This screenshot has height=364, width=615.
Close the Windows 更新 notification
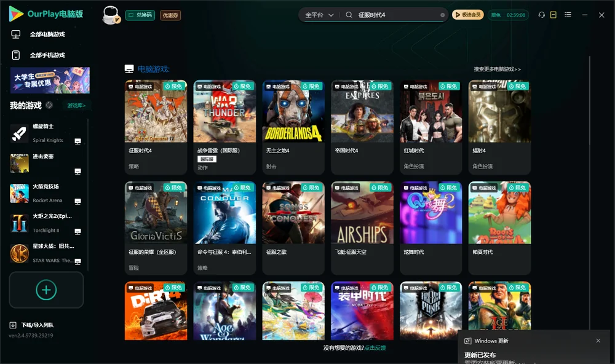pyautogui.click(x=598, y=341)
